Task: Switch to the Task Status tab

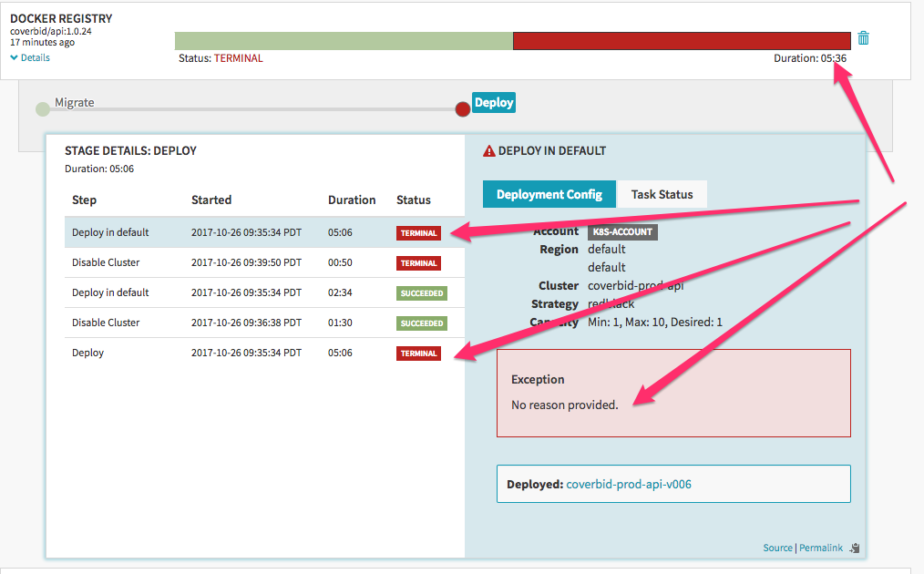Action: pyautogui.click(x=664, y=194)
